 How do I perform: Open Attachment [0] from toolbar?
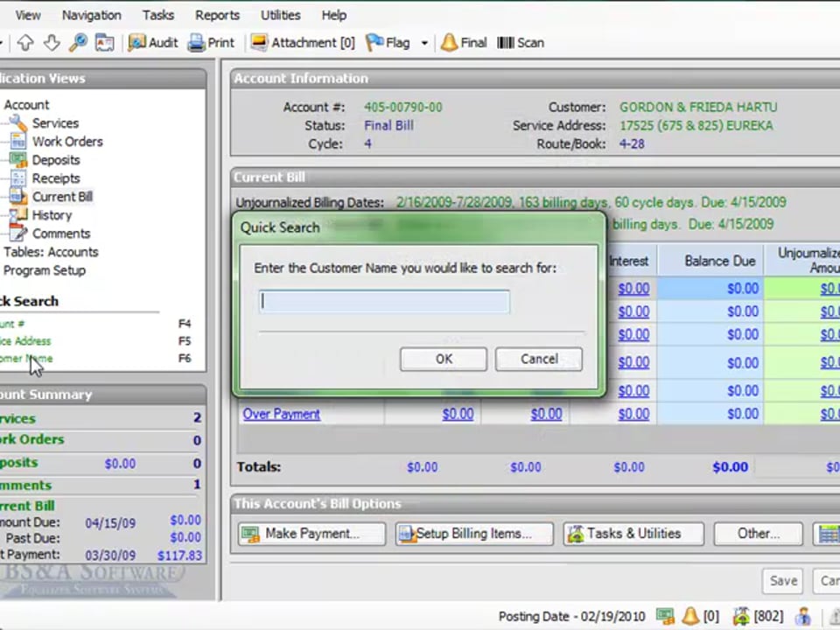pos(303,42)
